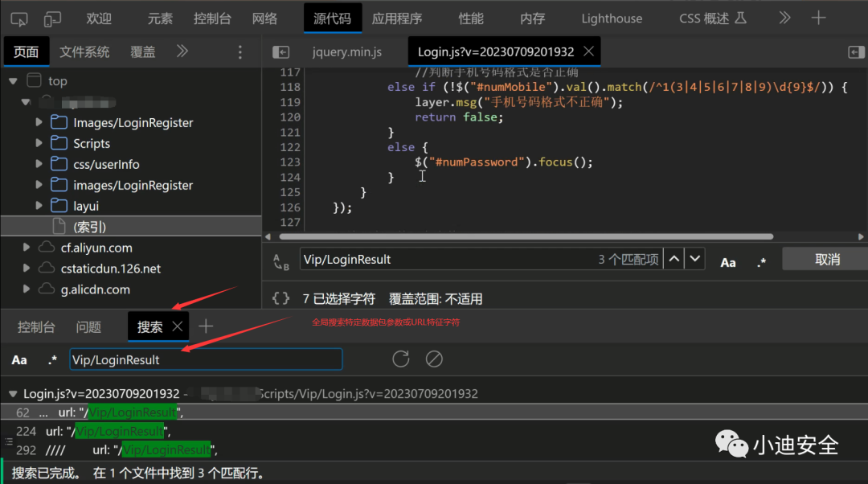Screen dimensions: 868x484
Task: Toggle match case in file find bar
Action: tap(728, 263)
